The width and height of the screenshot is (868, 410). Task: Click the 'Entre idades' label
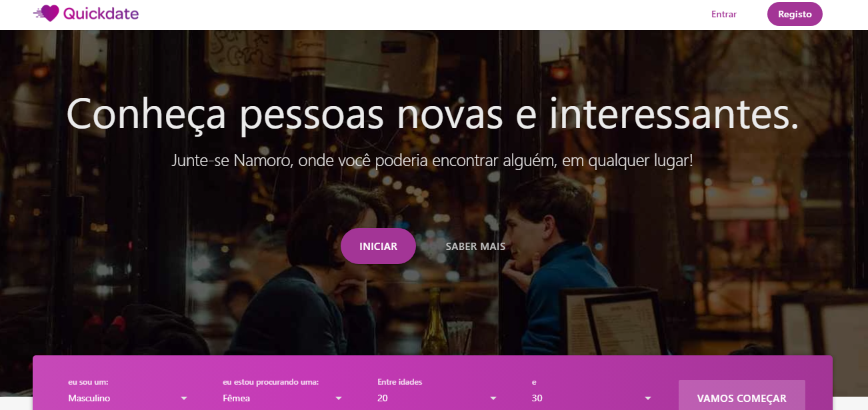pyautogui.click(x=400, y=382)
